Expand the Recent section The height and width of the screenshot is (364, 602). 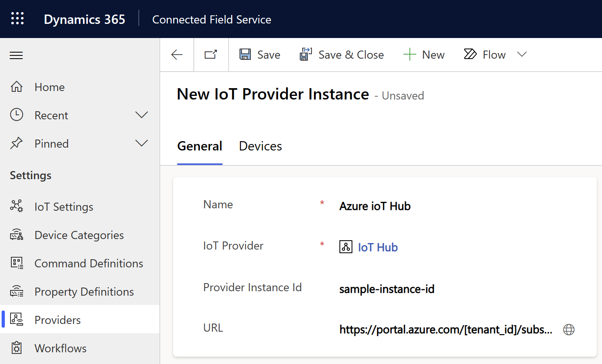click(x=142, y=115)
